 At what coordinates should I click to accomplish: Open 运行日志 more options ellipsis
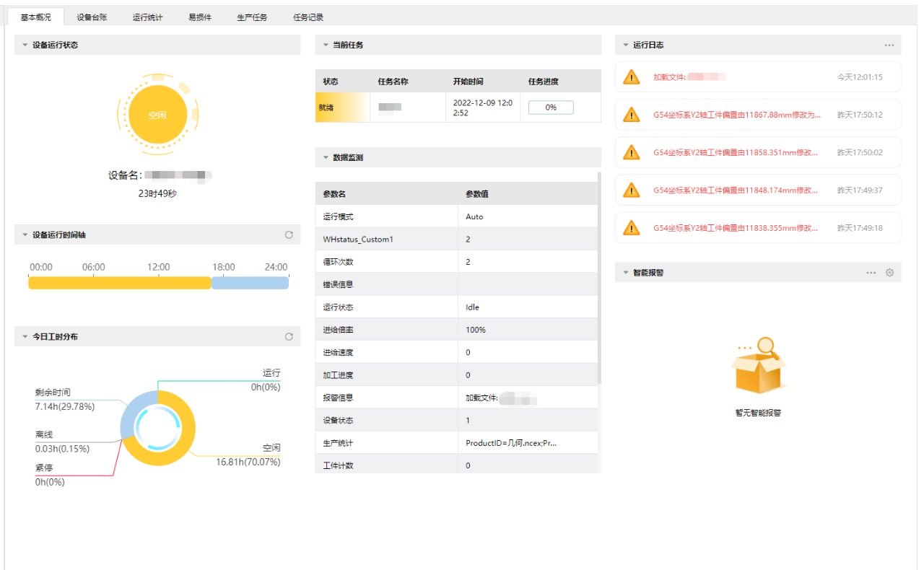pos(889,45)
